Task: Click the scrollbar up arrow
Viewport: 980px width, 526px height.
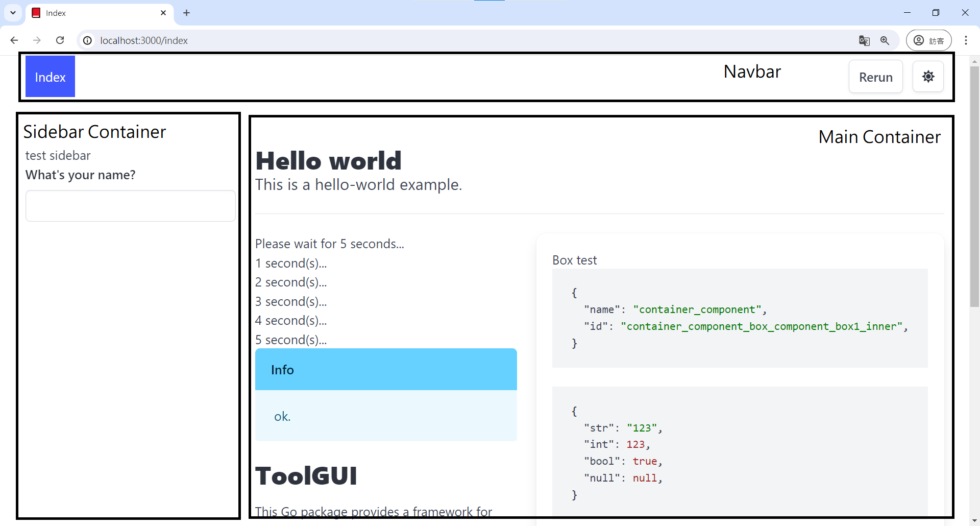Action: pyautogui.click(x=974, y=61)
